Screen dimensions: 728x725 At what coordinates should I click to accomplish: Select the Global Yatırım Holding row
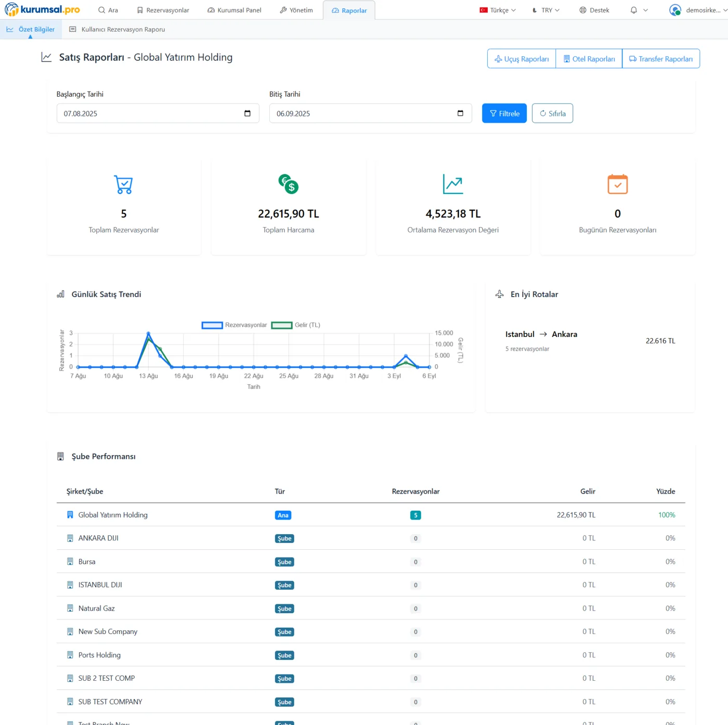pos(113,515)
